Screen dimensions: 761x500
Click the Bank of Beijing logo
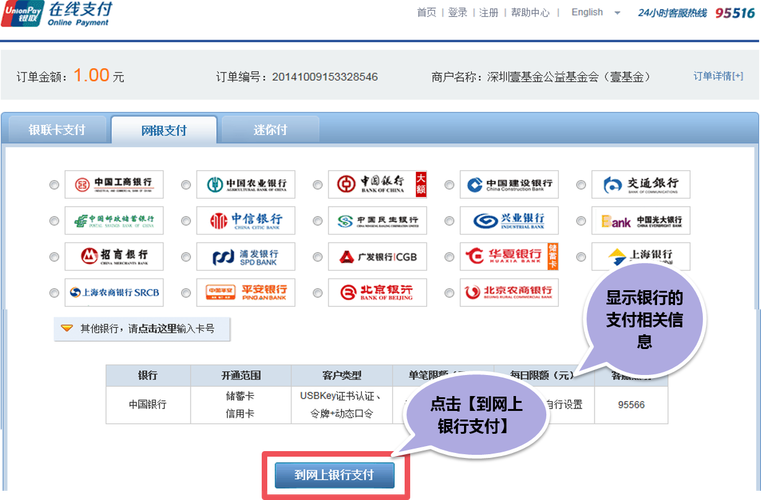point(378,292)
